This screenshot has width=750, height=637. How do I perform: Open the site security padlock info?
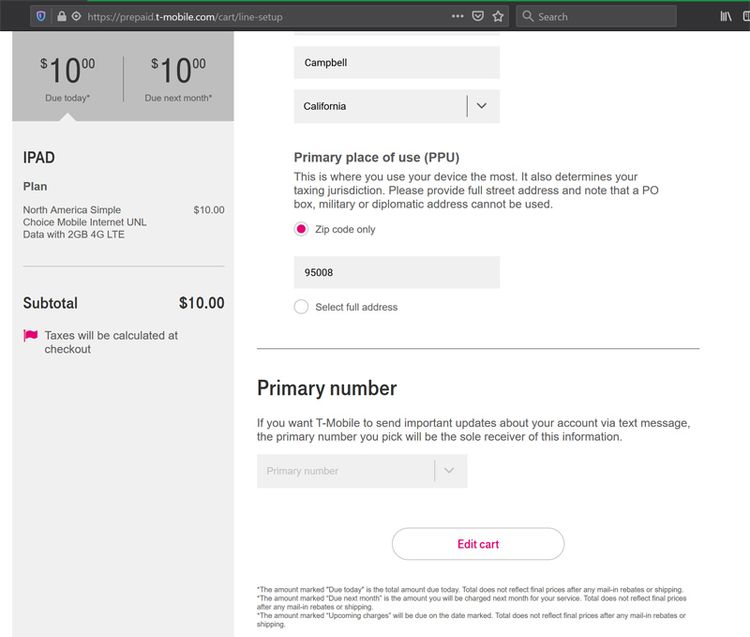[x=62, y=16]
